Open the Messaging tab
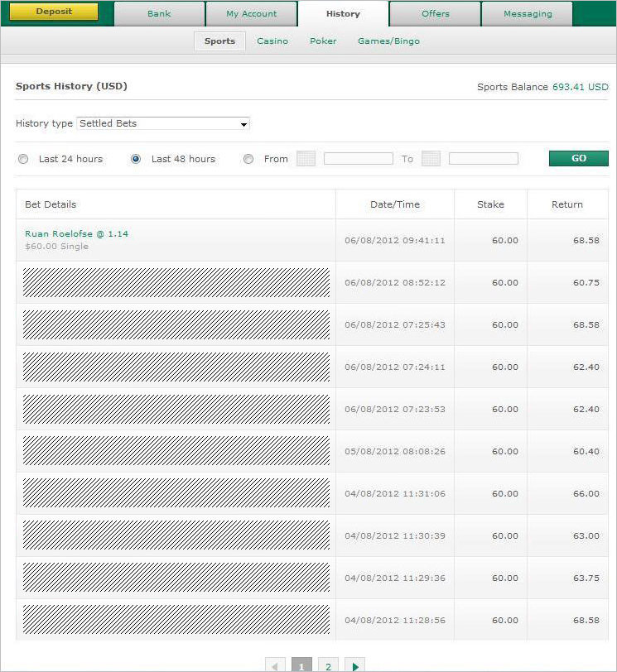The height and width of the screenshot is (672, 617). click(527, 14)
